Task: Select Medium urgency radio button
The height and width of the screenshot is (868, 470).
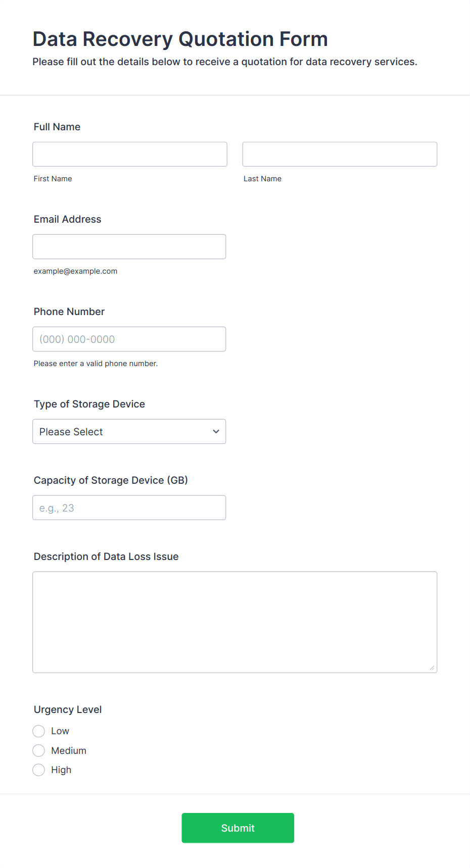Action: [x=38, y=750]
